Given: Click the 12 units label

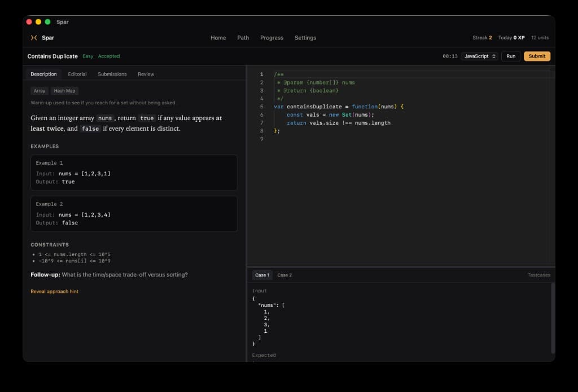Looking at the screenshot, I should 540,38.
